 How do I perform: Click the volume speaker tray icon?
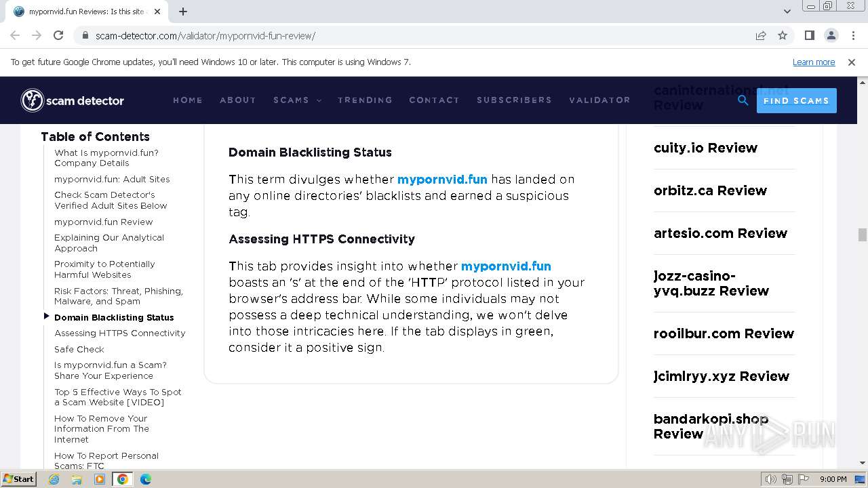[771, 479]
